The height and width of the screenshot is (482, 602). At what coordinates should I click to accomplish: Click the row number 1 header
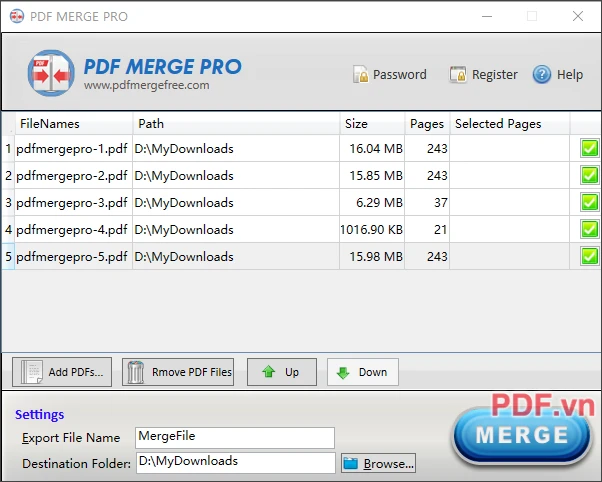(x=8, y=148)
